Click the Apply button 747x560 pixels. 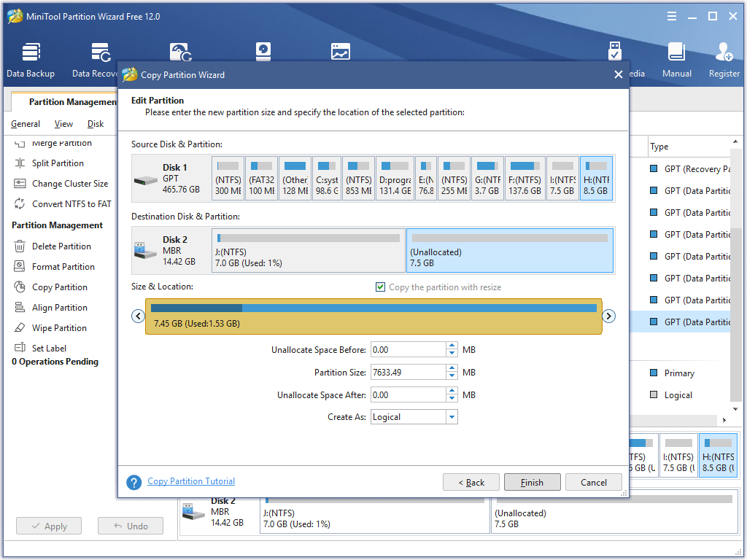pos(49,526)
